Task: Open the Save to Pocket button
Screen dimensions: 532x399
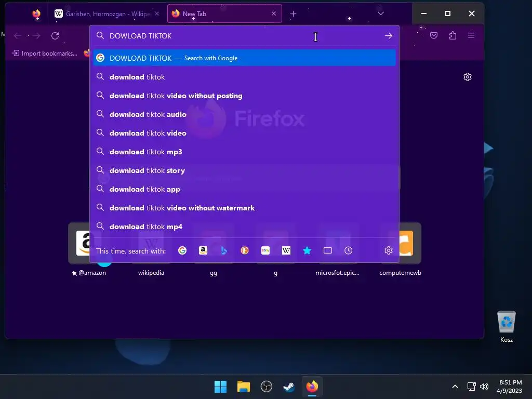Action: pos(434,35)
